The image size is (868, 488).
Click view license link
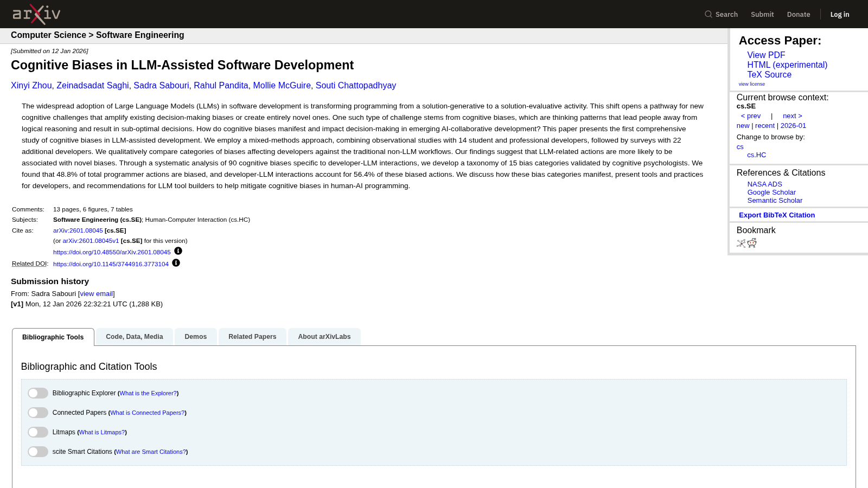pos(751,84)
